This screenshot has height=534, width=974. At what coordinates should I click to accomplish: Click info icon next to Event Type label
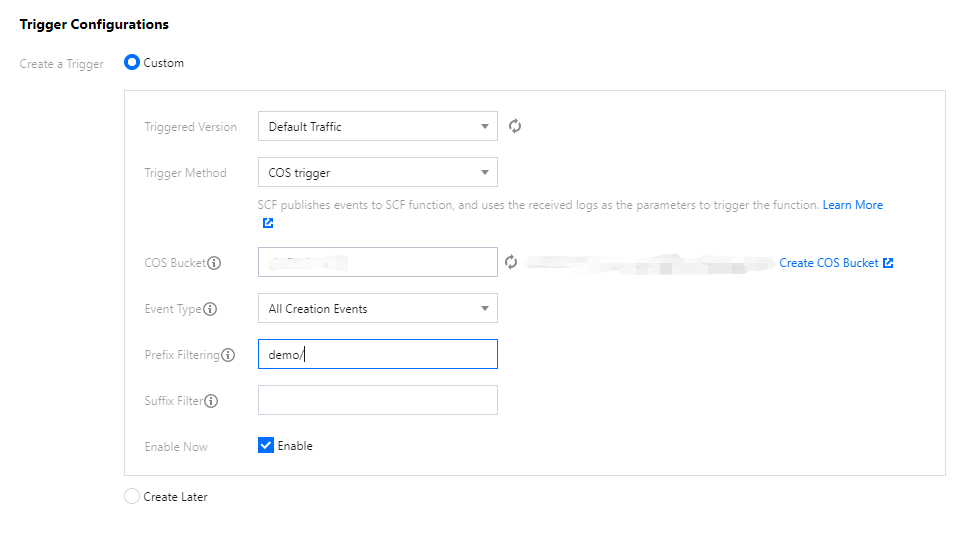[x=210, y=309]
